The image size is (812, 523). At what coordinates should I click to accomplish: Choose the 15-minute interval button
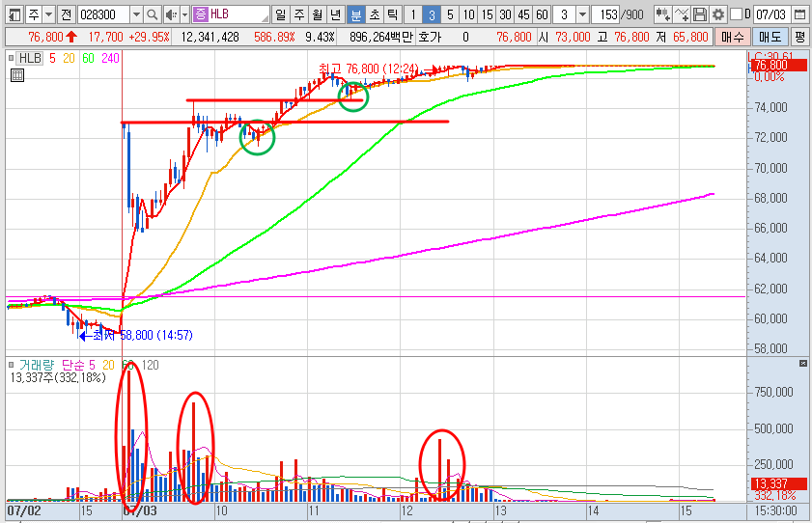point(487,14)
